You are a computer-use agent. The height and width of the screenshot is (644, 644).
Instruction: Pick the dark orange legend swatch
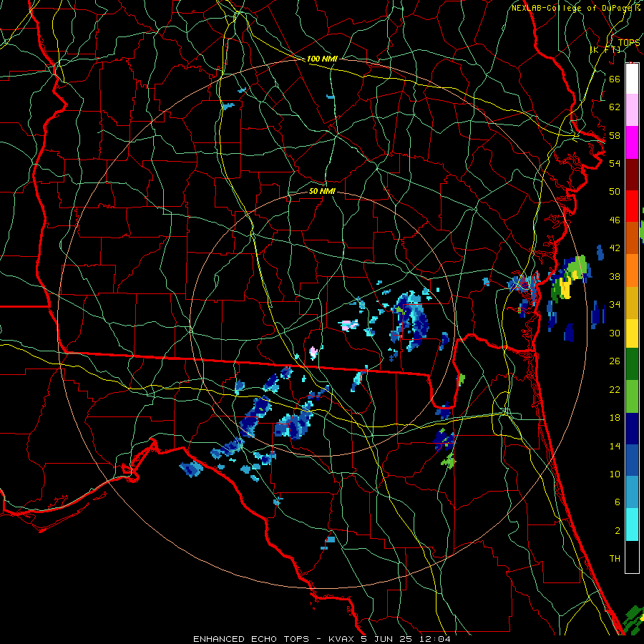632,238
